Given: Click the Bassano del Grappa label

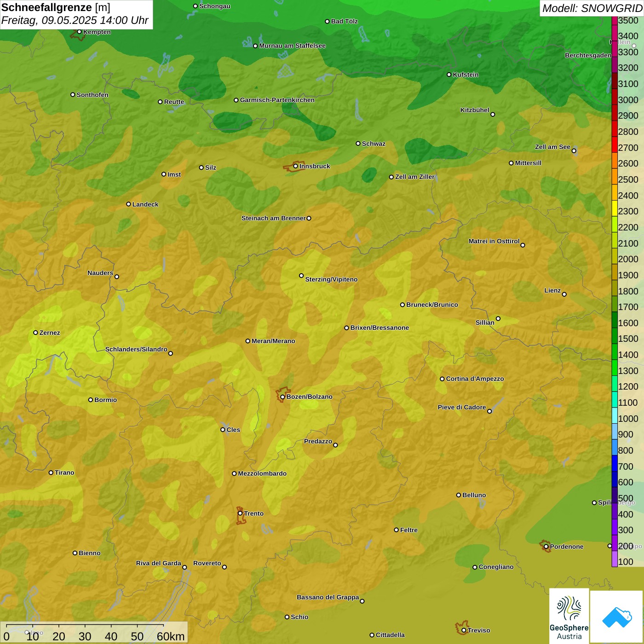Looking at the screenshot, I should 328,597.
